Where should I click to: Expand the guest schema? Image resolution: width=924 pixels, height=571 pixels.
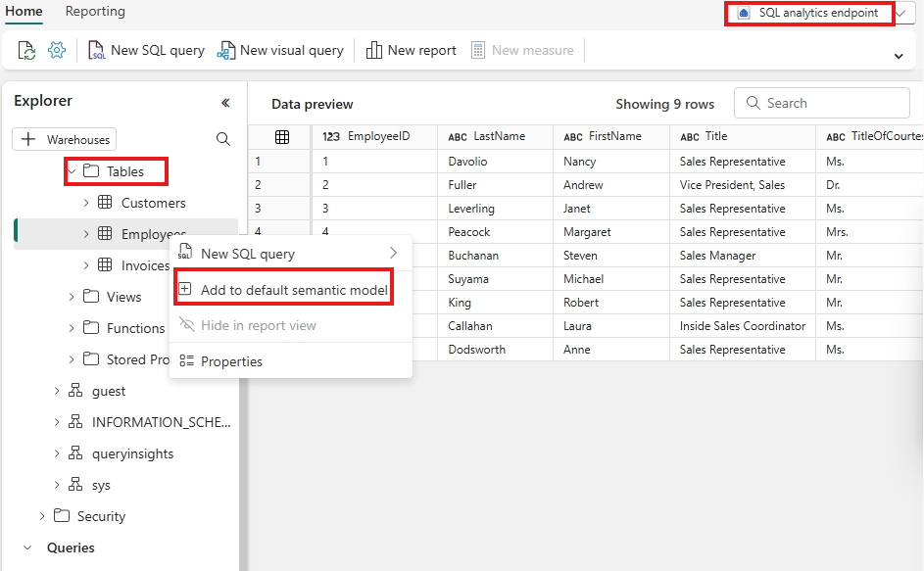point(57,391)
